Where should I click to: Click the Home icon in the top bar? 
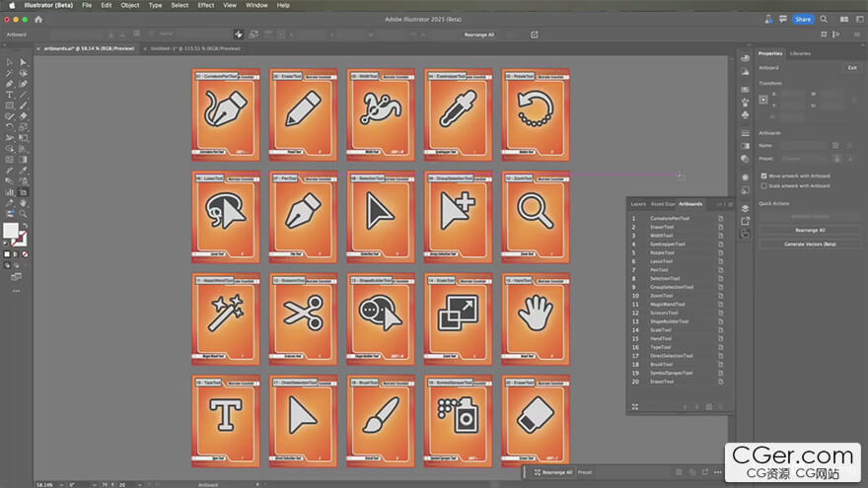click(38, 19)
